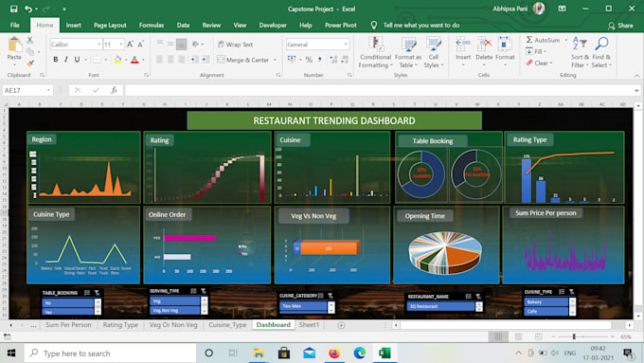
Task: Click into the formula bar input
Action: [379, 90]
